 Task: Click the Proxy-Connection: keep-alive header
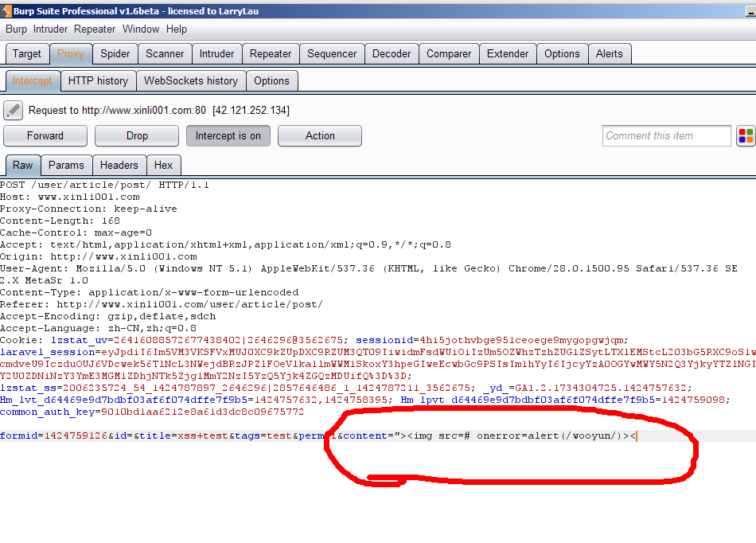(88, 209)
